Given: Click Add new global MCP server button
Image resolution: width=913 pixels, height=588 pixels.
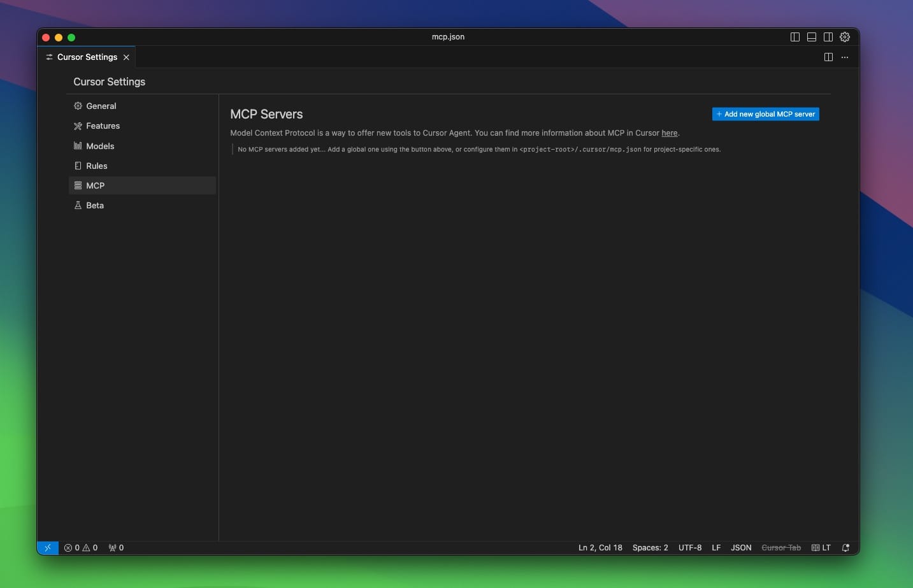Looking at the screenshot, I should [765, 114].
